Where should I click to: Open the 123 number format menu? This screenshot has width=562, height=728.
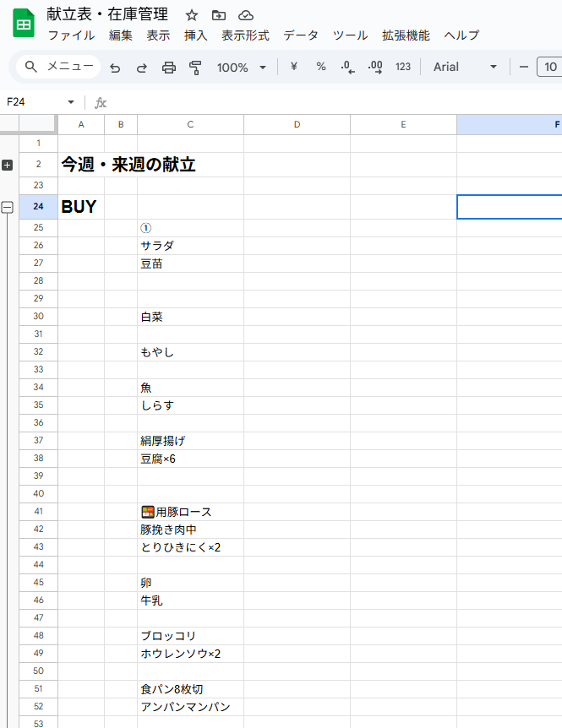(402, 67)
